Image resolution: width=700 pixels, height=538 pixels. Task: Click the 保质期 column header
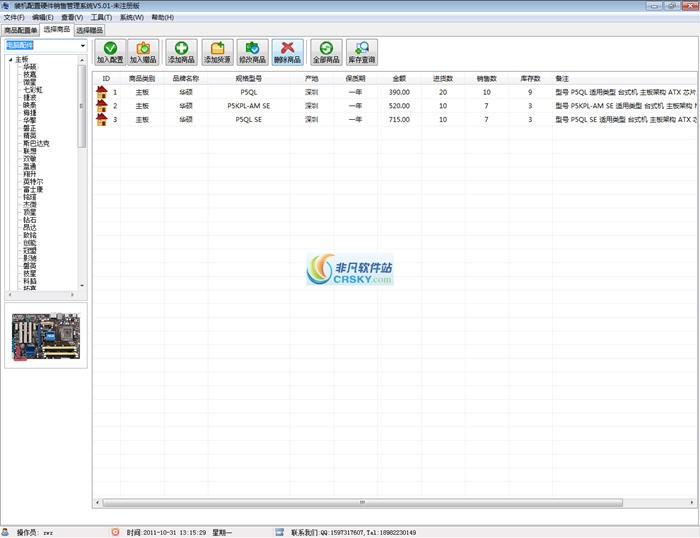(x=355, y=79)
